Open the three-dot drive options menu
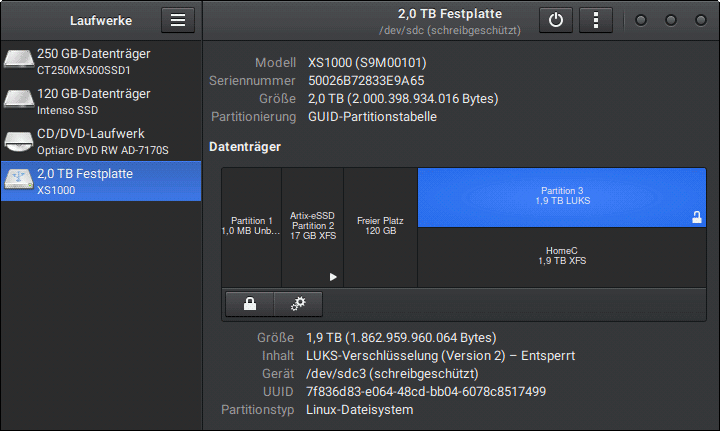Viewport: 720px width, 431px height. [596, 20]
